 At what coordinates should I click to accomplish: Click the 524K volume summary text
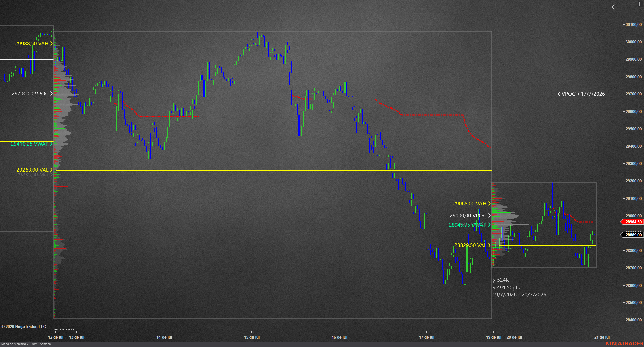(x=501, y=280)
